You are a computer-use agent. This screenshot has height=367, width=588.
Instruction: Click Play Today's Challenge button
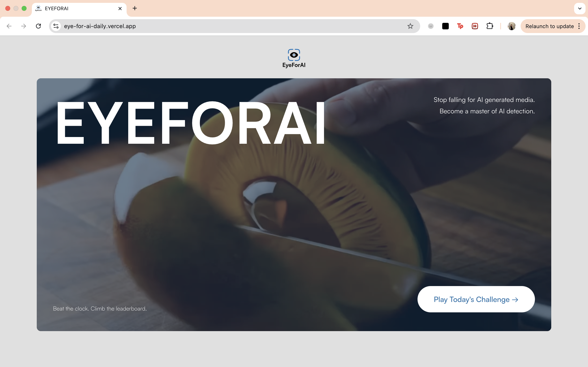476,299
